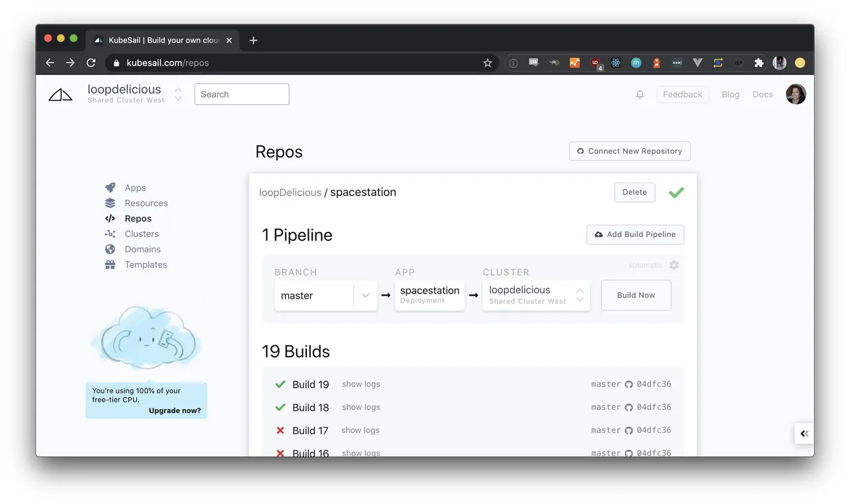Click the network nodes icon beside Clusters

(110, 234)
